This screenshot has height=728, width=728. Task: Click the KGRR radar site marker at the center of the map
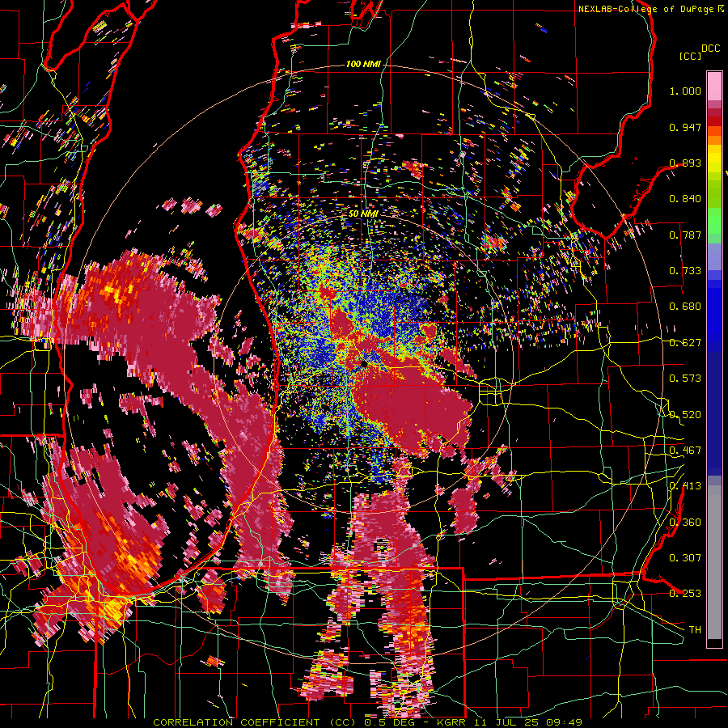(x=363, y=366)
